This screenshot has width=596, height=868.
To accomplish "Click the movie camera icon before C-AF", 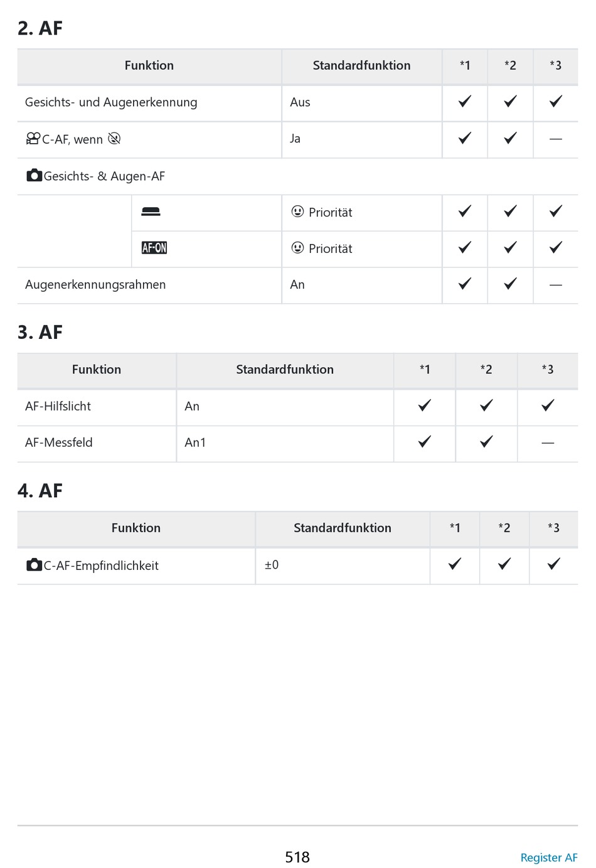I will (33, 139).
